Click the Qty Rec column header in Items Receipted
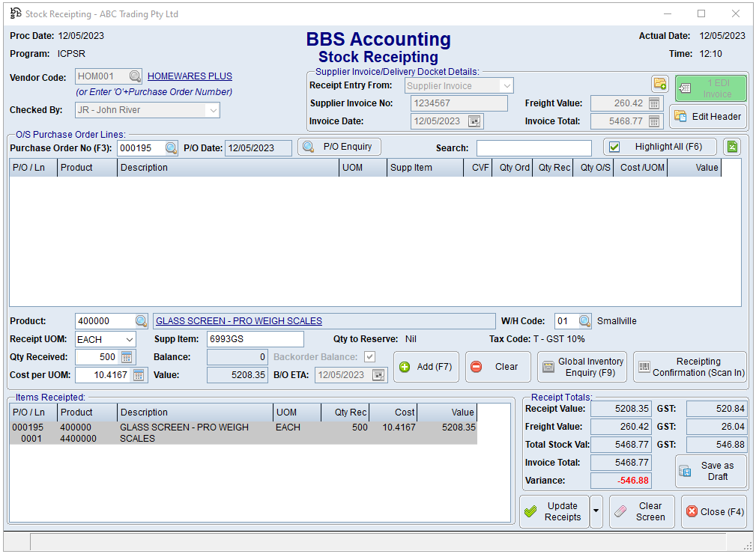Image resolution: width=756 pixels, height=554 pixels. [x=345, y=413]
